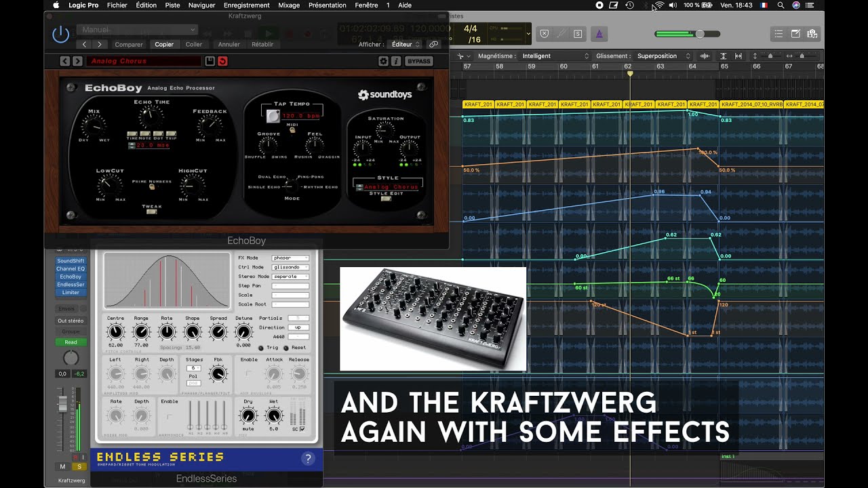Click the Coller button

(194, 45)
